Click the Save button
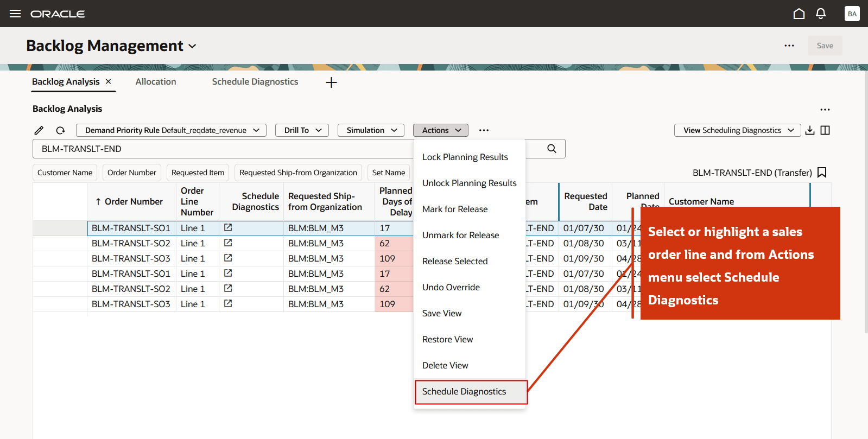This screenshot has height=439, width=868. 825,46
